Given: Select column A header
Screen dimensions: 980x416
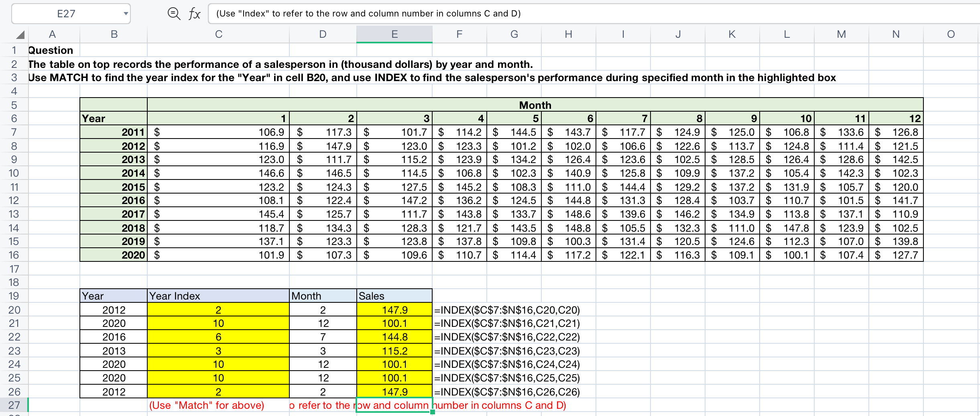Looking at the screenshot, I should pos(52,35).
